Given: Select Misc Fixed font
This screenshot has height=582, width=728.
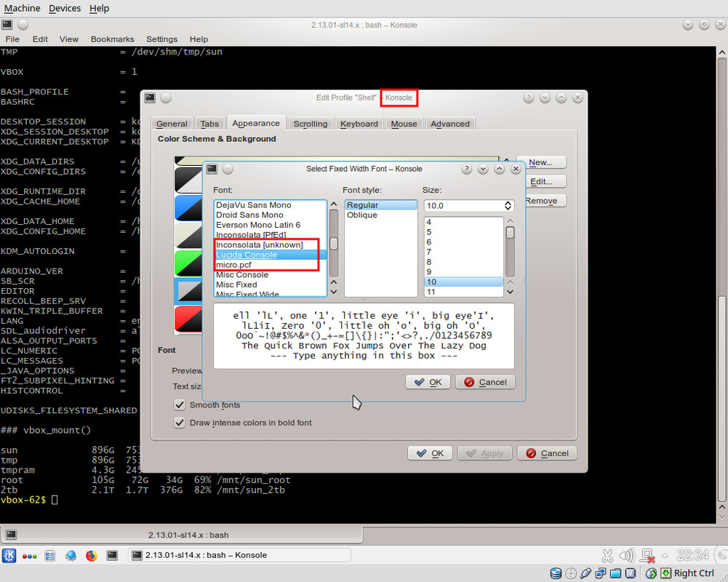Looking at the screenshot, I should pos(271,284).
